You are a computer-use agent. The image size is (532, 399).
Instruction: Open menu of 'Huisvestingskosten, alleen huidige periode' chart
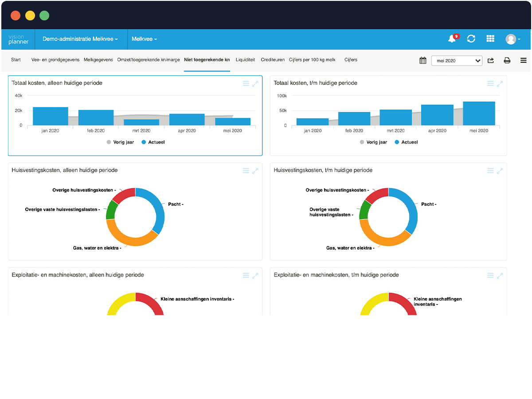pos(246,171)
